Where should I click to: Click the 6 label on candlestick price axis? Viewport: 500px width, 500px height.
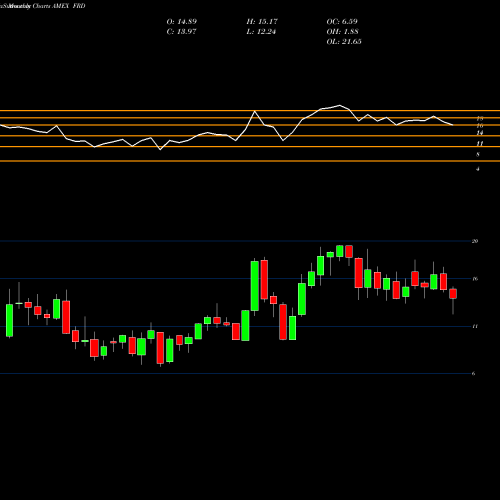point(473,373)
